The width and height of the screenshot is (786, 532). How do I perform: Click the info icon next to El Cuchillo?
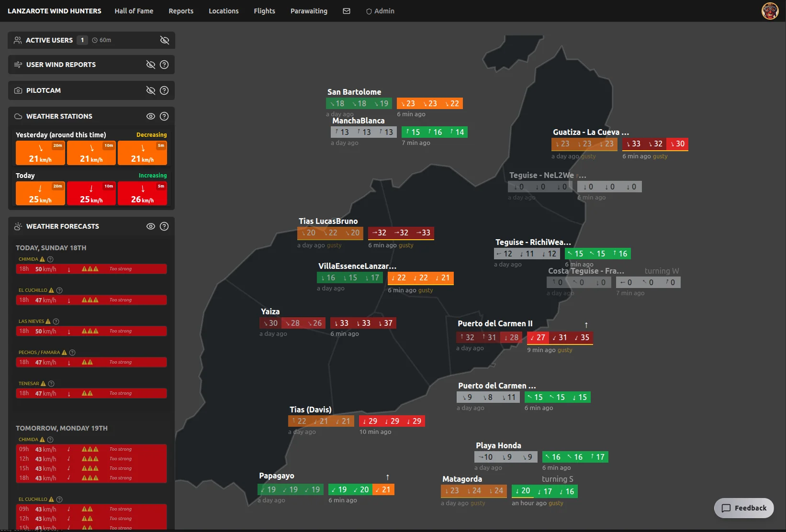[x=59, y=290]
